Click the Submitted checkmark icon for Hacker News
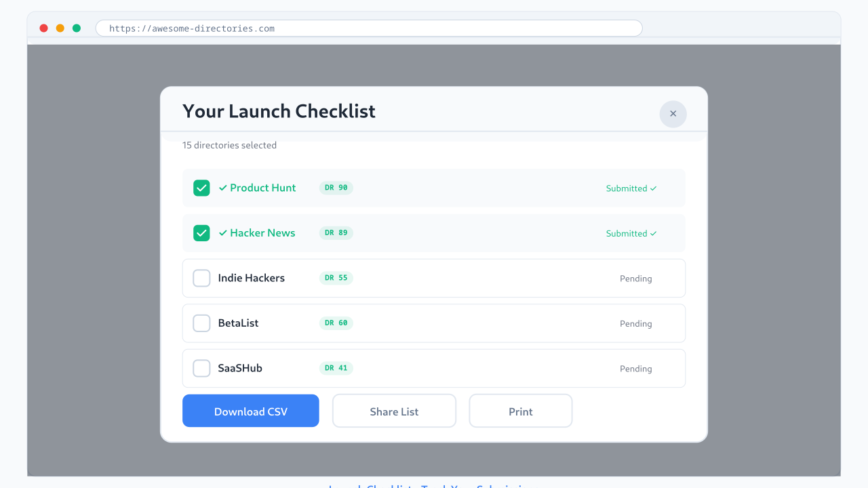This screenshot has width=868, height=488. [x=653, y=233]
